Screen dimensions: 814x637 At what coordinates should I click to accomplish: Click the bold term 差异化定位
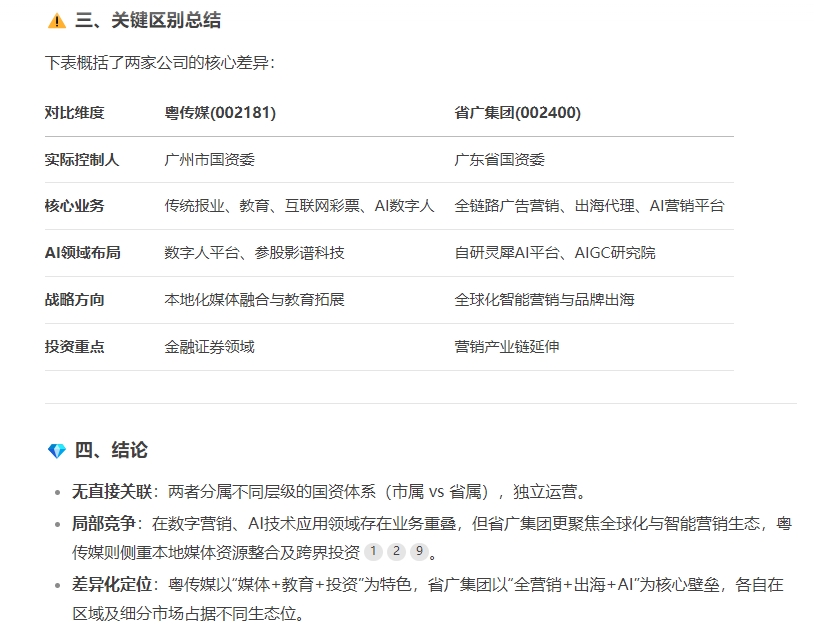point(112,585)
